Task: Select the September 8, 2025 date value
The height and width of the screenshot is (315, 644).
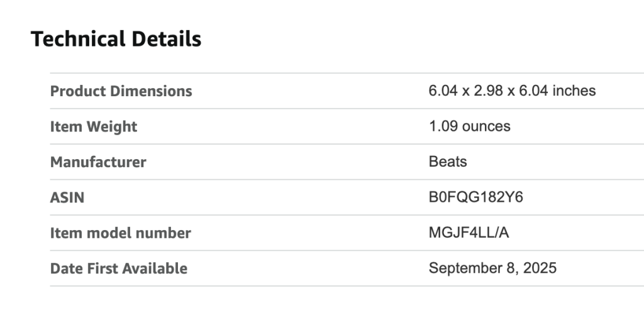Action: (x=492, y=268)
